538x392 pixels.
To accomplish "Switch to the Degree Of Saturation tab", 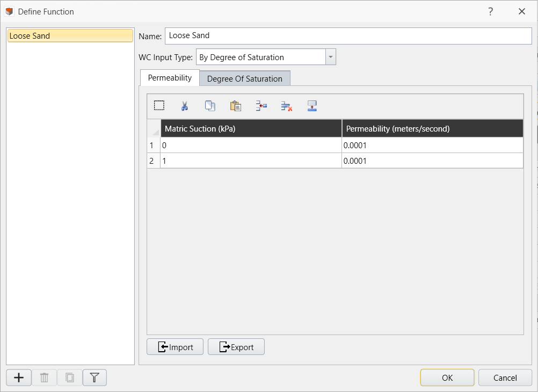I will 245,78.
